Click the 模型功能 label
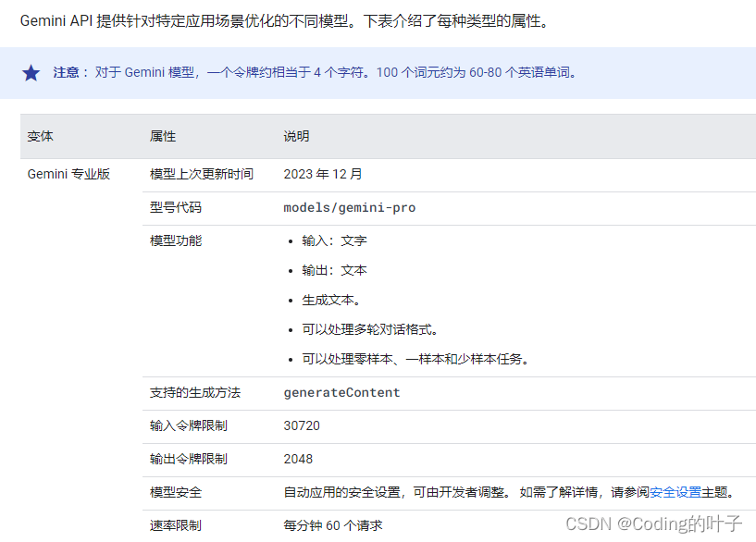Screen dimensions: 756x542 (176, 240)
